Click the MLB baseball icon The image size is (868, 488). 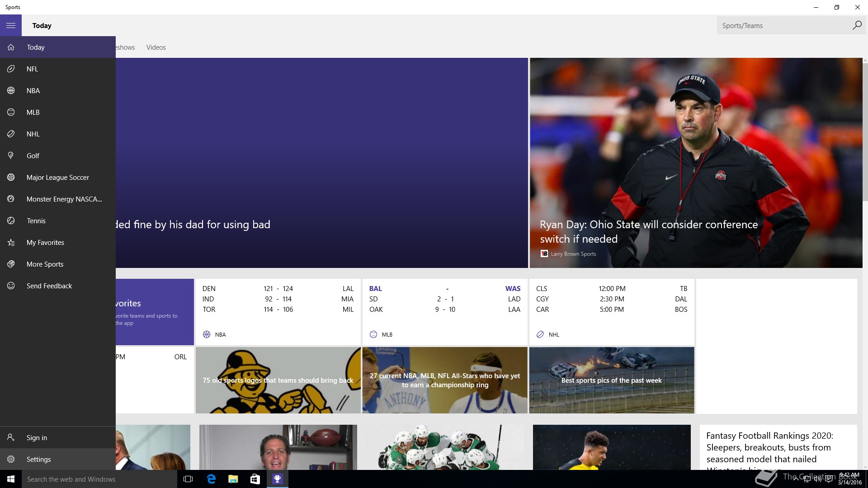click(11, 112)
